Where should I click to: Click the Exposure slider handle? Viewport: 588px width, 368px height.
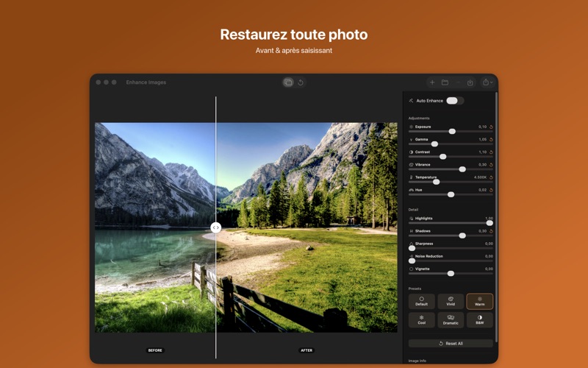tap(452, 132)
